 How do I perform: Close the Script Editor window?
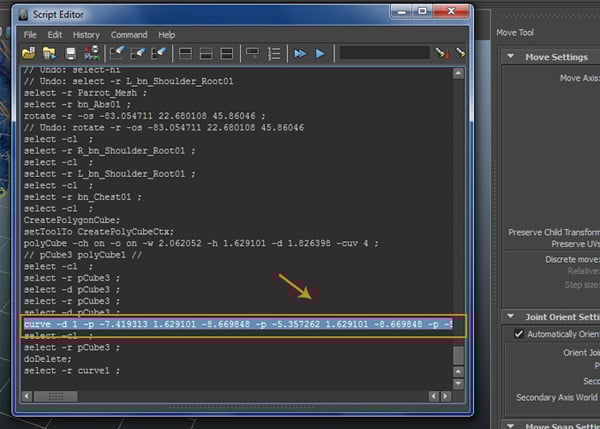pos(451,12)
